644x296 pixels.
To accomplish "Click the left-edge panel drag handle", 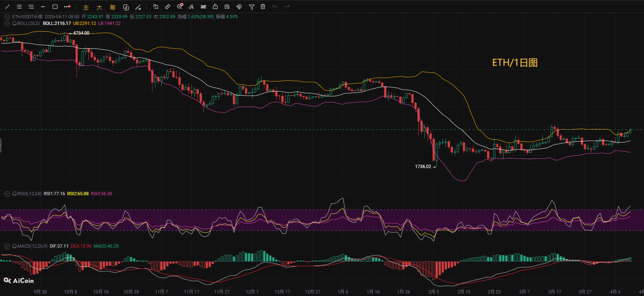I will (1, 145).
